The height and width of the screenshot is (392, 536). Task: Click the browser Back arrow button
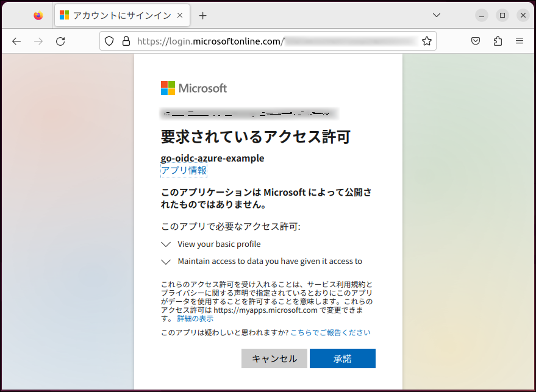pos(16,41)
